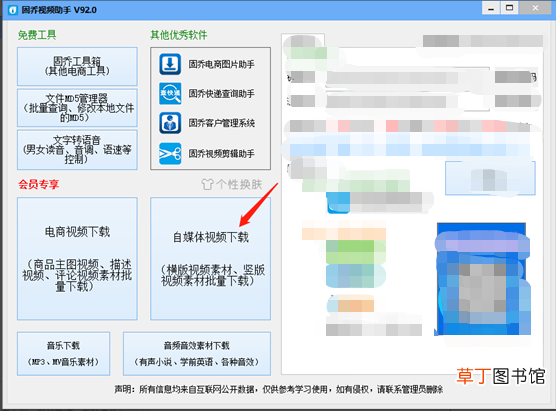Click the 声明 disclaimer text at bottom
The height and width of the screenshot is (411, 556).
[x=278, y=389]
